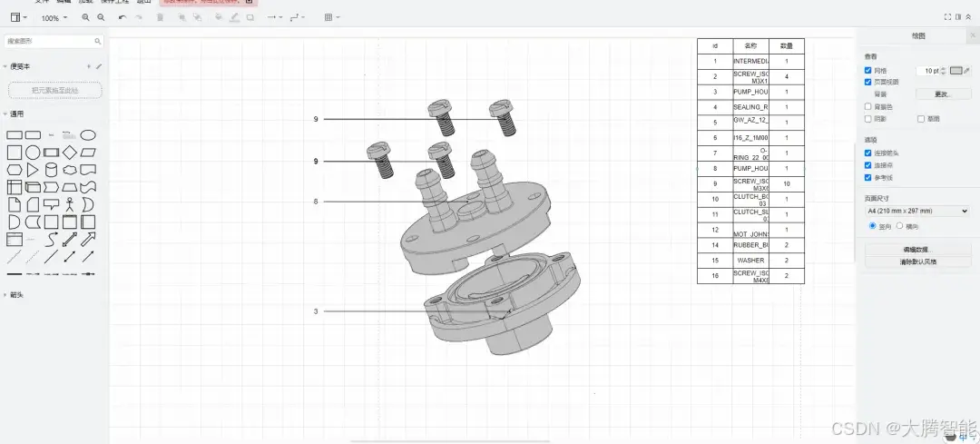Open the fill color bucket tool
980x444 pixels.
pyautogui.click(x=218, y=17)
